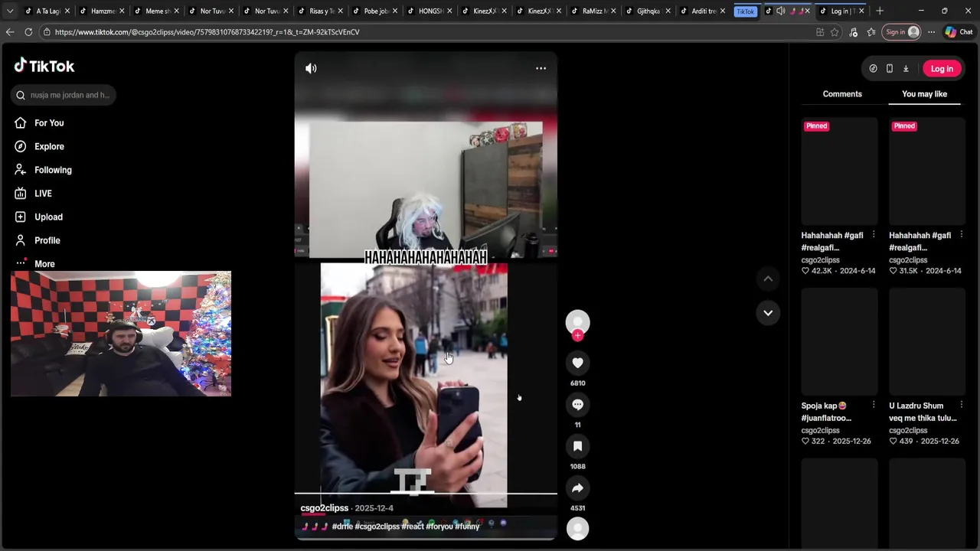980x551 pixels.
Task: Switch to the Pobe joba browser tab
Action: [374, 11]
